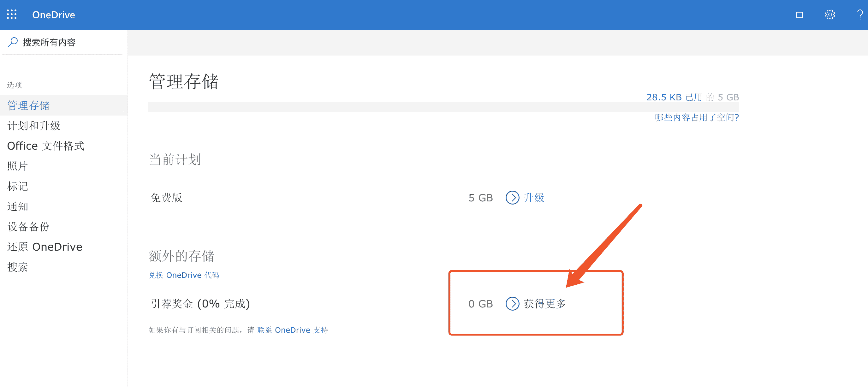868x387 pixels.
Task: Click 兑换 OneDrive 代码 link
Action: [x=184, y=275]
